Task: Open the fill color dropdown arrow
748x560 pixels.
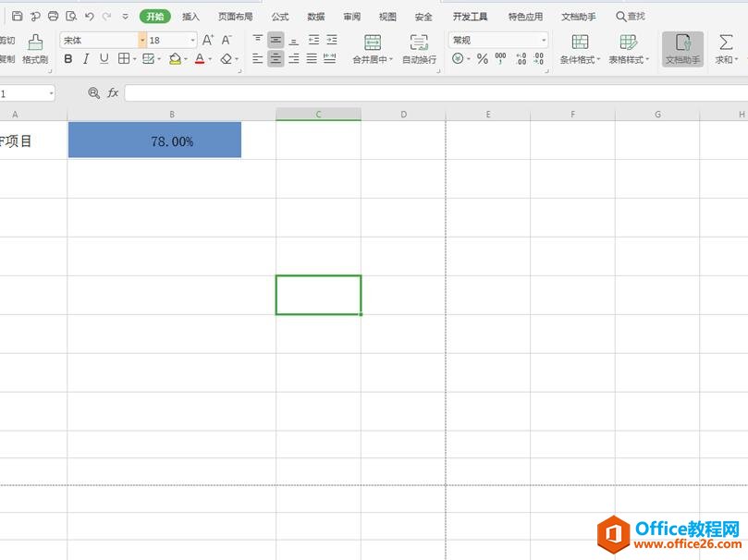Action: click(184, 59)
